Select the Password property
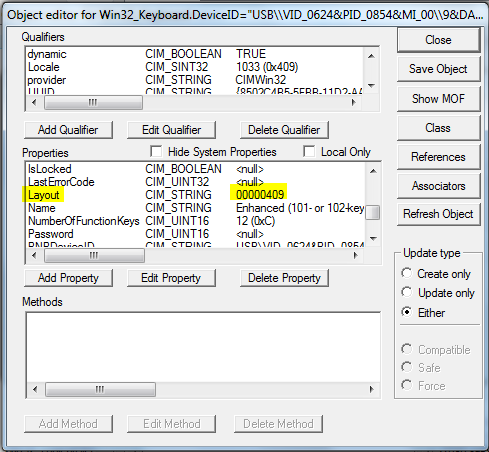 coord(196,234)
